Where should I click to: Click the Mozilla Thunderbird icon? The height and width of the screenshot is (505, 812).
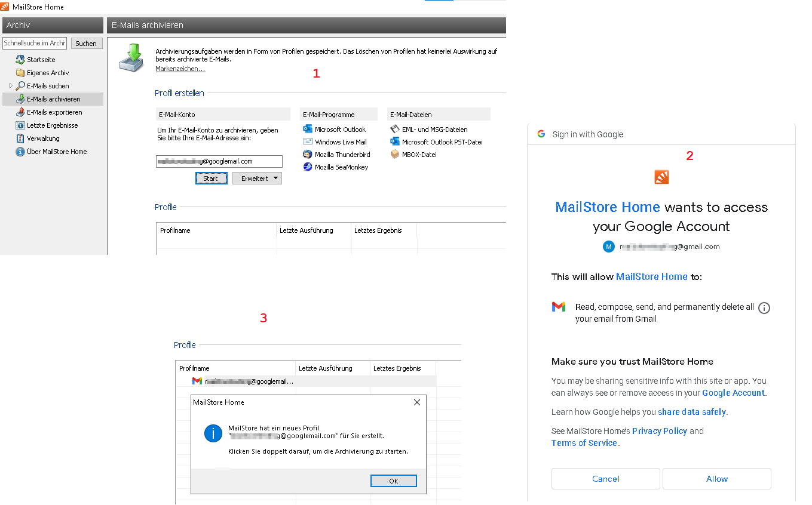tap(308, 154)
